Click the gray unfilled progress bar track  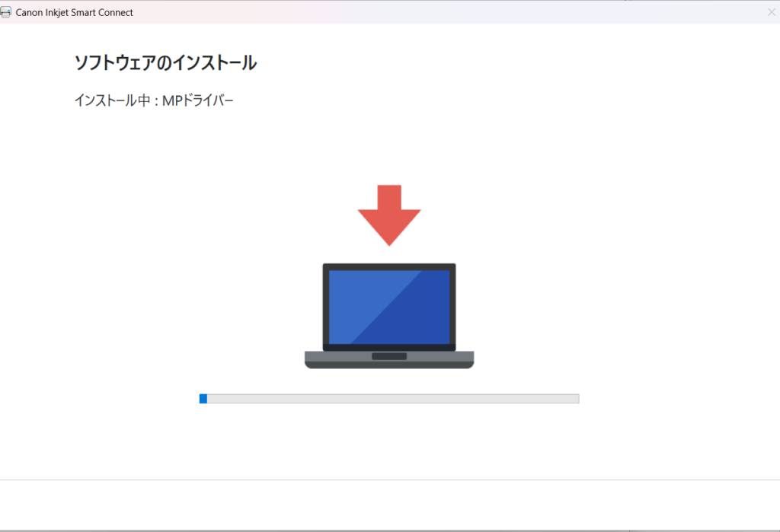click(x=393, y=399)
